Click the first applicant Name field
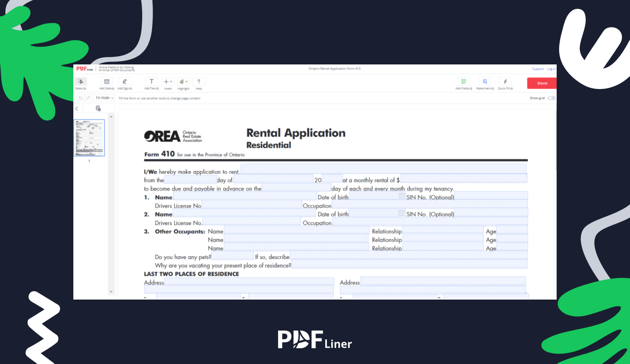Image resolution: width=630 pixels, height=364 pixels. [245, 196]
